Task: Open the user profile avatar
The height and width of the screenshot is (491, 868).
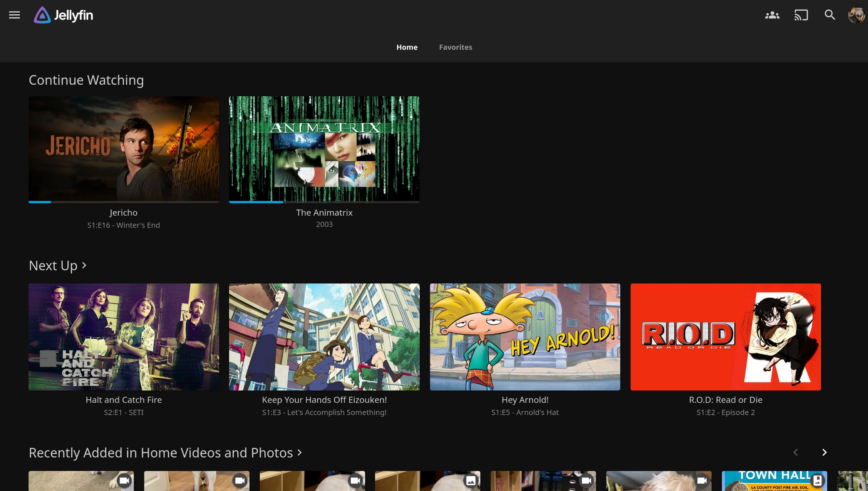Action: click(x=856, y=15)
